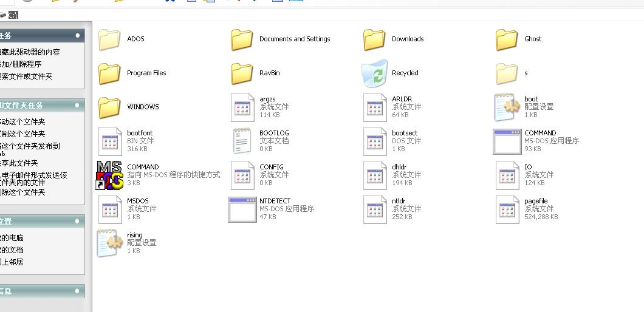The image size is (644, 312).
Task: Select the Downloads folder icon
Action: click(374, 39)
